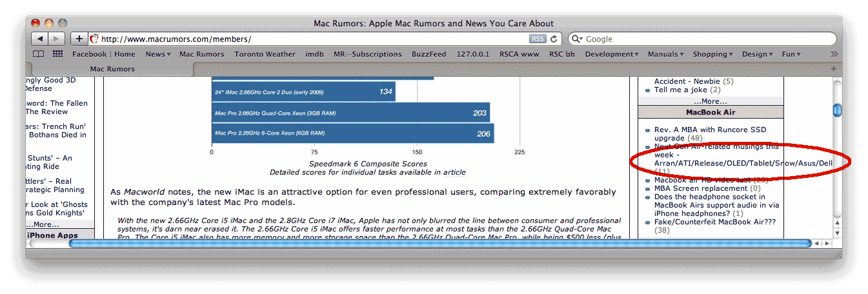
Task: Click the plus Add Bookmark button
Action: [x=78, y=39]
